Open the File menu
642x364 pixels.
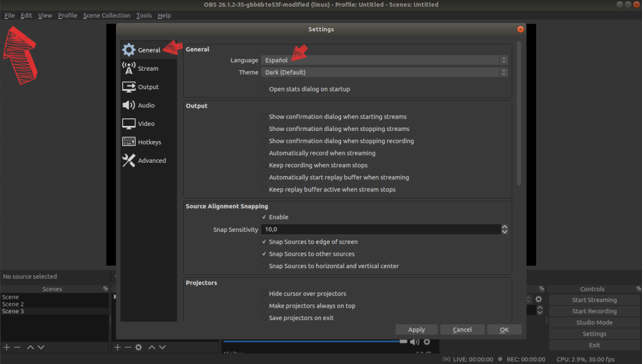click(9, 16)
